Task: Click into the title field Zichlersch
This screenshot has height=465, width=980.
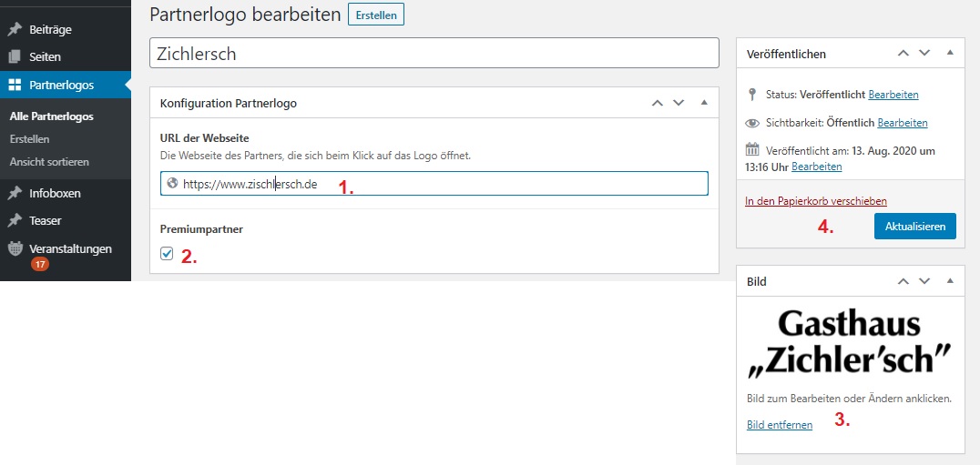Action: coord(434,54)
